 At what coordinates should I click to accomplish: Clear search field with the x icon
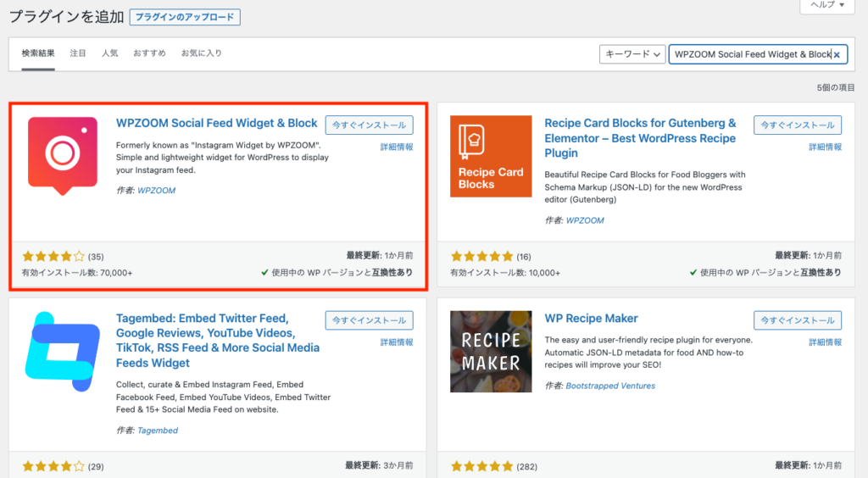(x=837, y=54)
